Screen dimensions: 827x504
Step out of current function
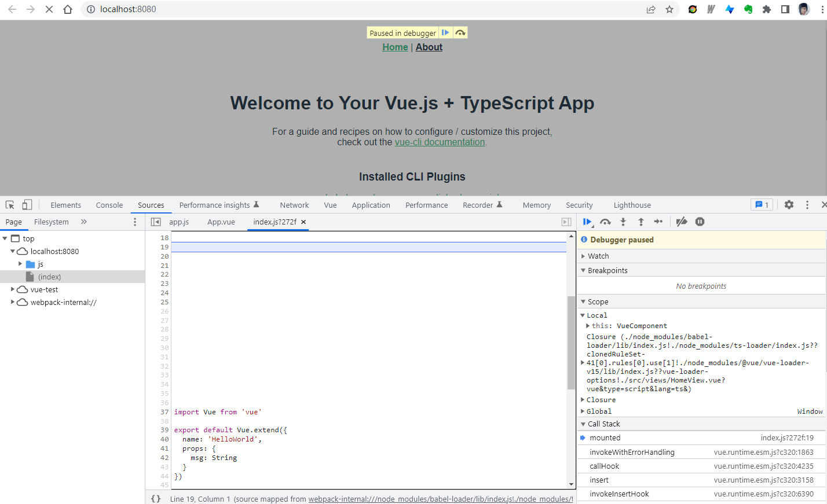click(641, 222)
